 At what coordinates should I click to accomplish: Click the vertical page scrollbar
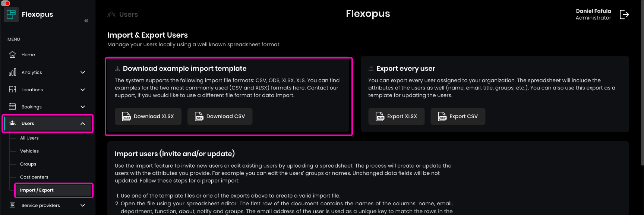(x=642, y=82)
